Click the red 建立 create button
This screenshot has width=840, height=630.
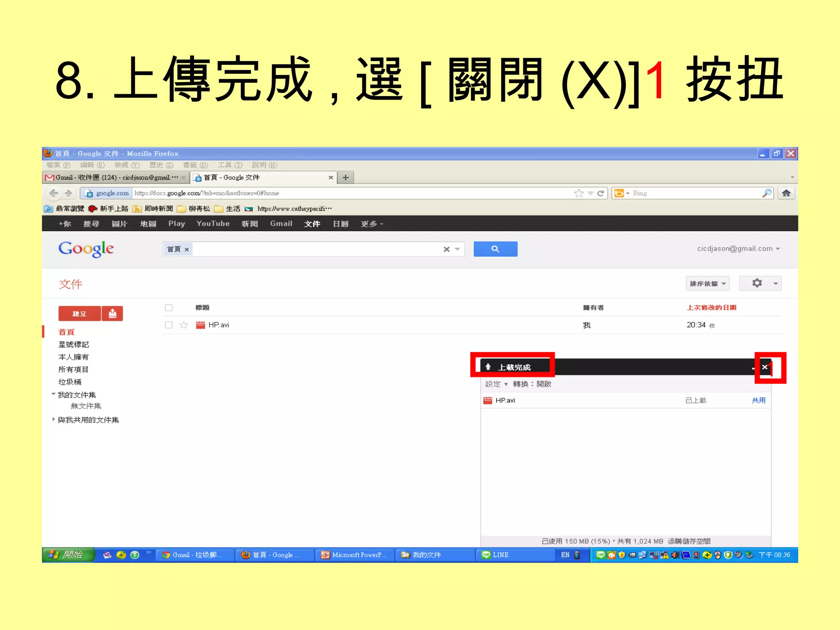[x=80, y=314]
